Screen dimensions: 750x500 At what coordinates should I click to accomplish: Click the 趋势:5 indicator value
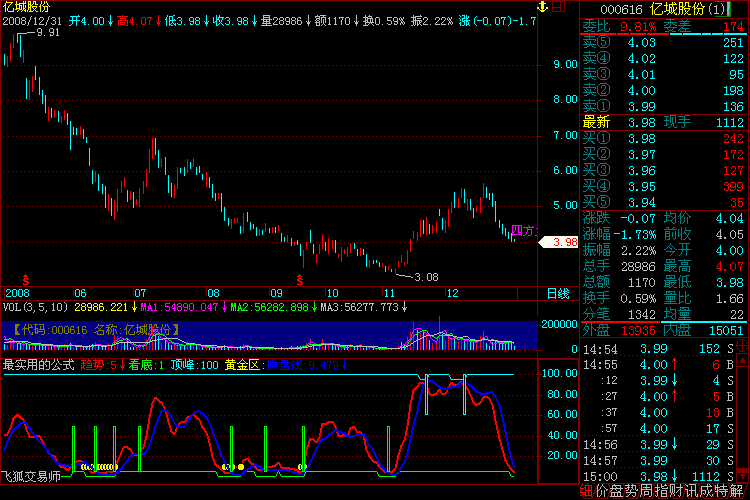tap(99, 365)
